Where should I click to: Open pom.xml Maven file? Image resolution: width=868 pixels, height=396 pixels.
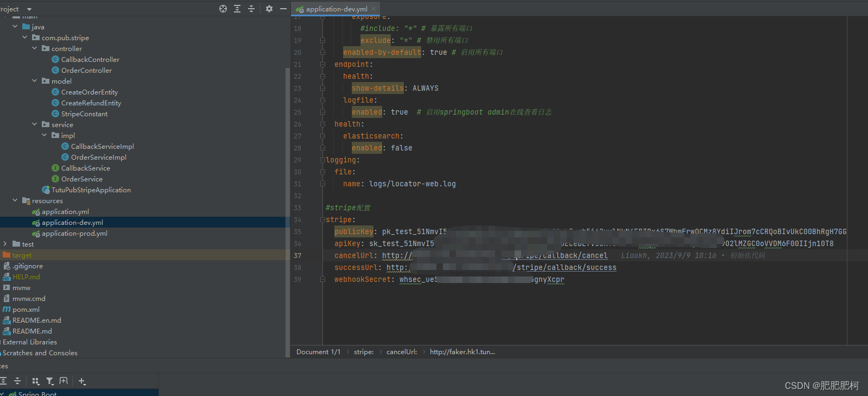pyautogui.click(x=26, y=309)
